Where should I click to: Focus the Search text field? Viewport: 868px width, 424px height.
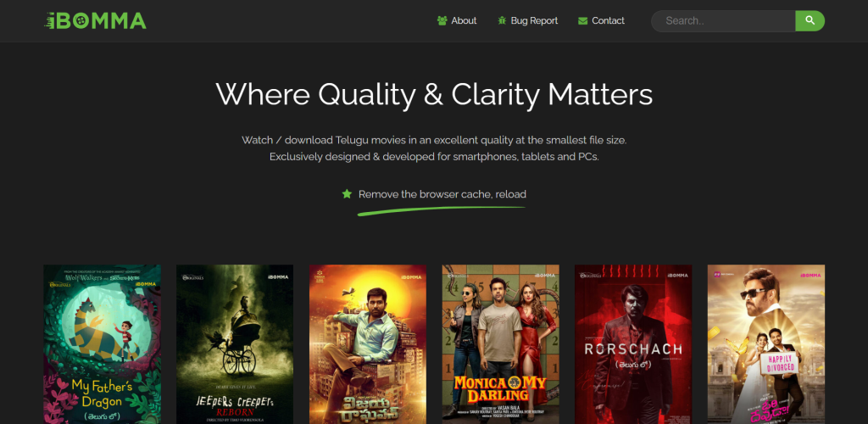point(723,21)
